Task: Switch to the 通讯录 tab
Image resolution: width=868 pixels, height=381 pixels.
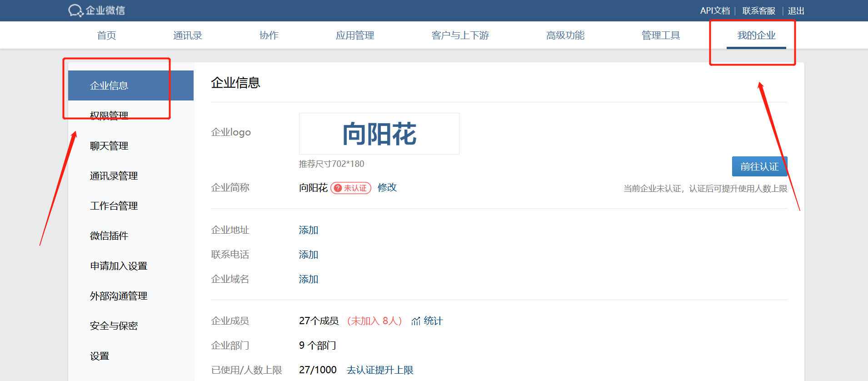Action: coord(187,35)
